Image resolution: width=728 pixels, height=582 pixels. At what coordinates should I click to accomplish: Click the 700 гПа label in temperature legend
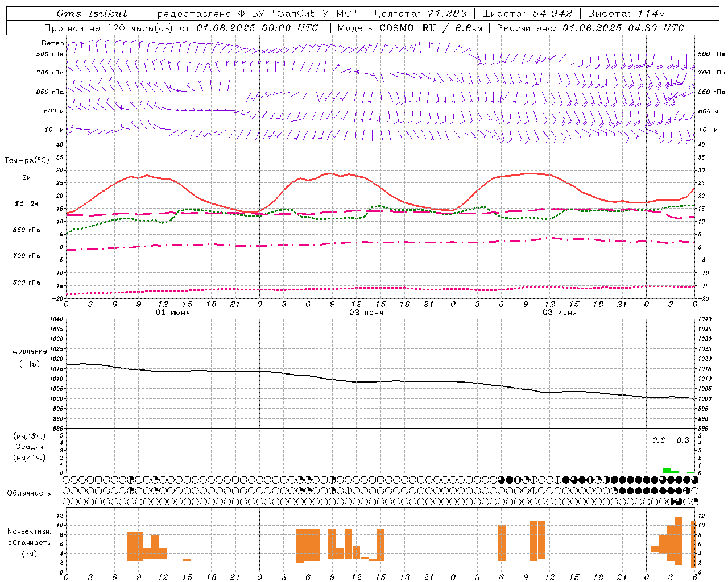27,256
